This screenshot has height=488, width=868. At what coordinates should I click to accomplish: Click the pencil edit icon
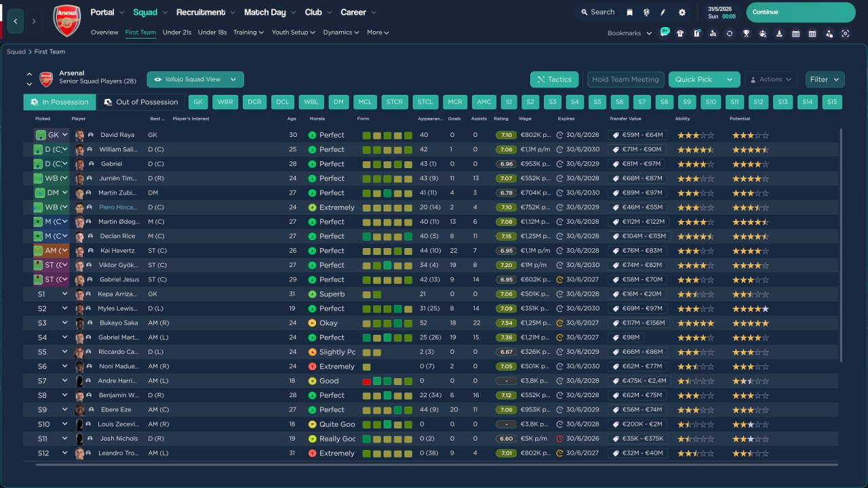663,12
